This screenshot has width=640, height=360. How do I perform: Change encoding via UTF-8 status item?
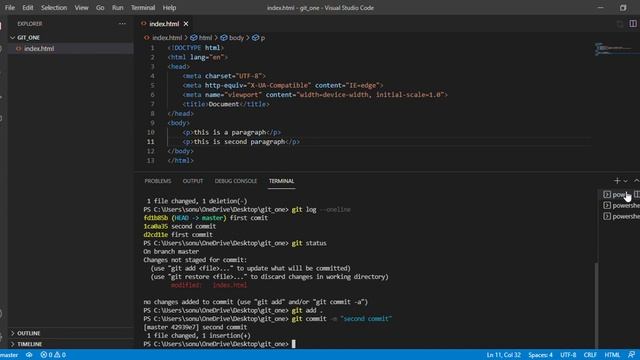tap(568, 355)
